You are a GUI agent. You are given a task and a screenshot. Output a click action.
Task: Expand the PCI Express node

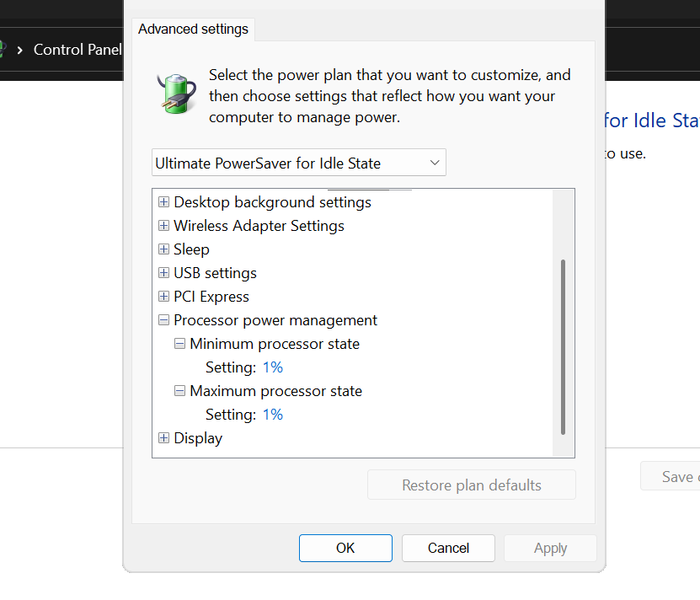(x=163, y=297)
